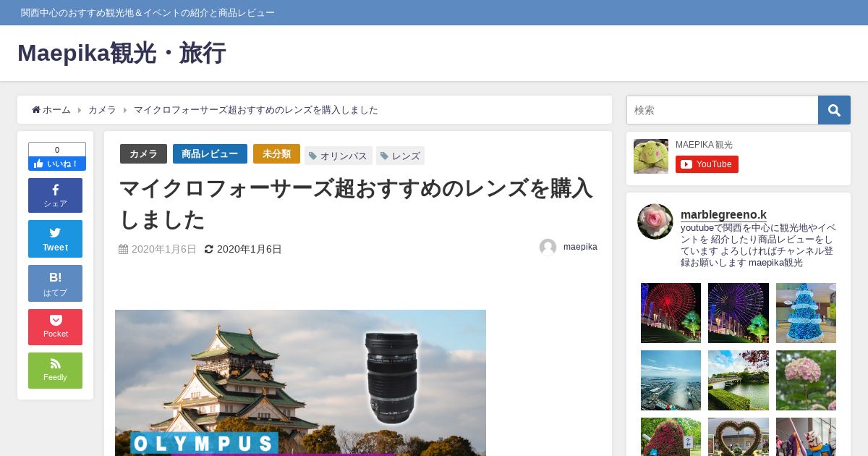Click the updated date 2020年1月6日 with refresh icon
Image resolution: width=868 pixels, height=456 pixels.
243,249
